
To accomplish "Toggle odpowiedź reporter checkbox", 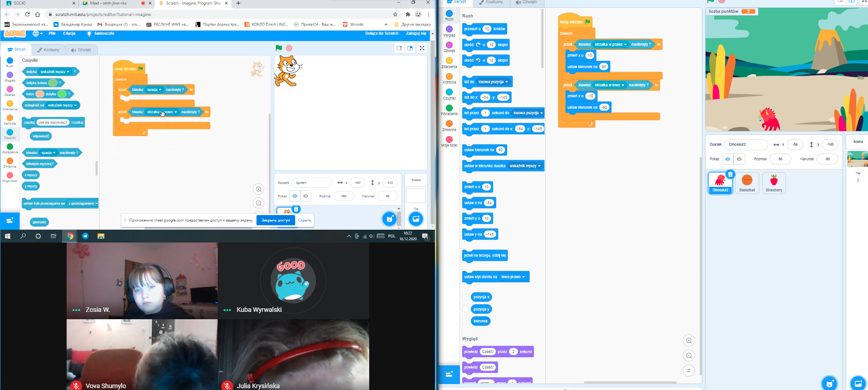I will (25, 136).
